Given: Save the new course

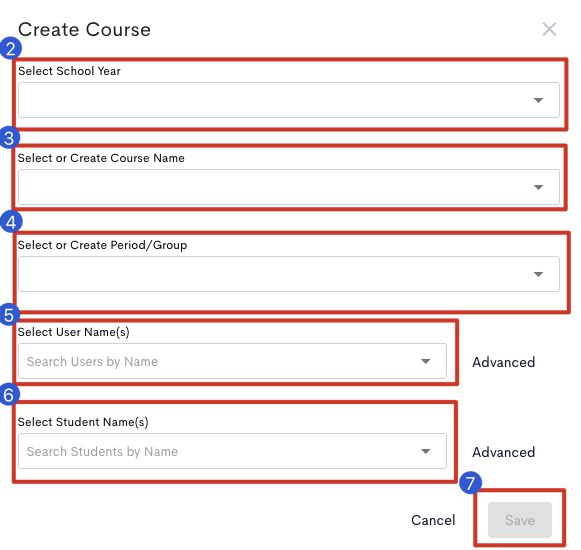Looking at the screenshot, I should click(x=519, y=520).
